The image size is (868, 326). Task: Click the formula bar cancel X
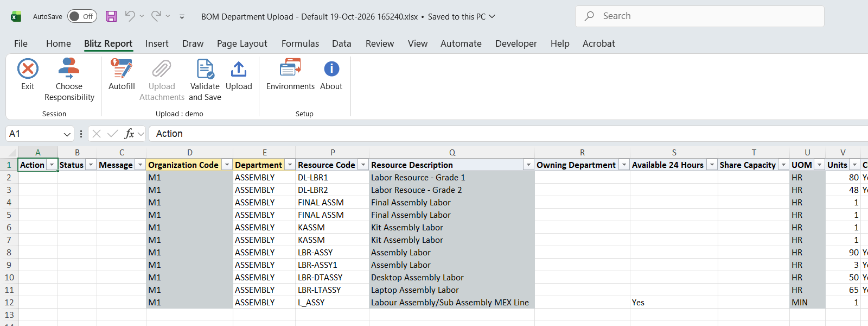97,134
